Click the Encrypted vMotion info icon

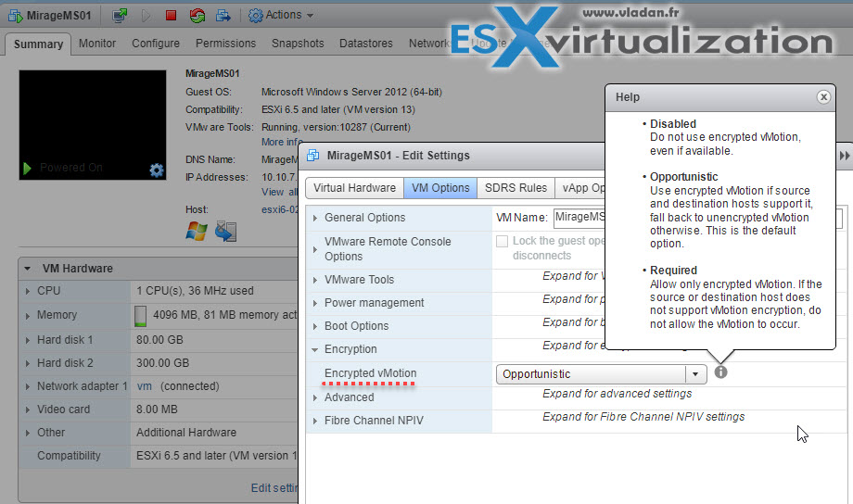click(720, 372)
